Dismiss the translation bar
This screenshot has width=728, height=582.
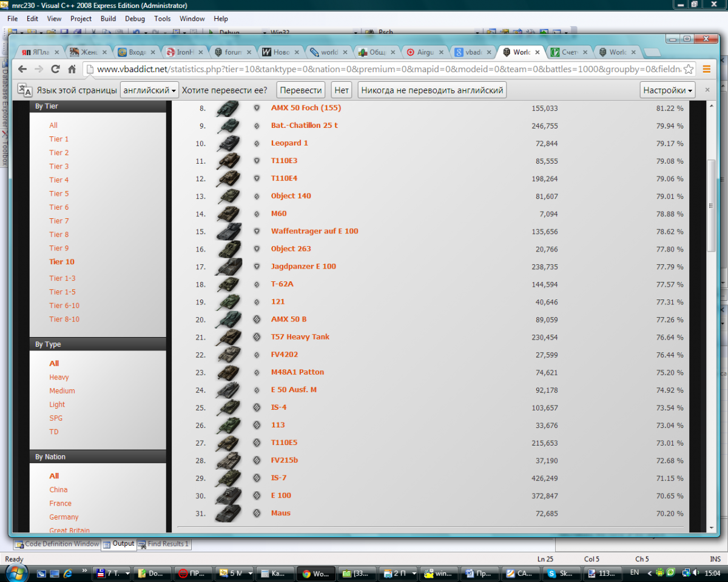tap(707, 90)
